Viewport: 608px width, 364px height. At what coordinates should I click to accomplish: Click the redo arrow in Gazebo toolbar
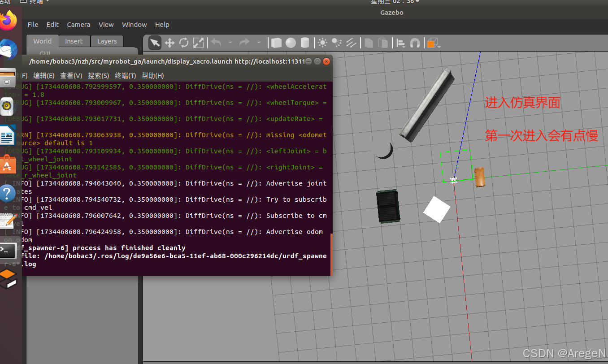pos(245,43)
